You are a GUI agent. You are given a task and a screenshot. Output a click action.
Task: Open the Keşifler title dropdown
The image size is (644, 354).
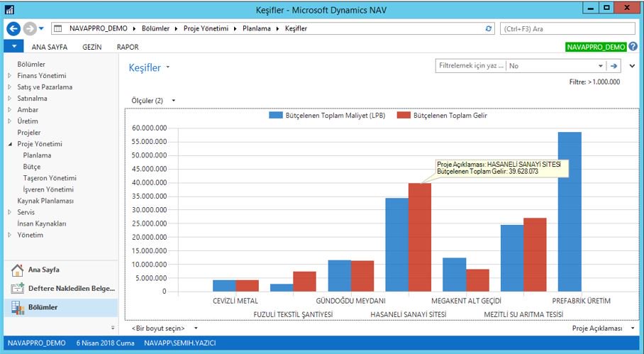pos(168,67)
